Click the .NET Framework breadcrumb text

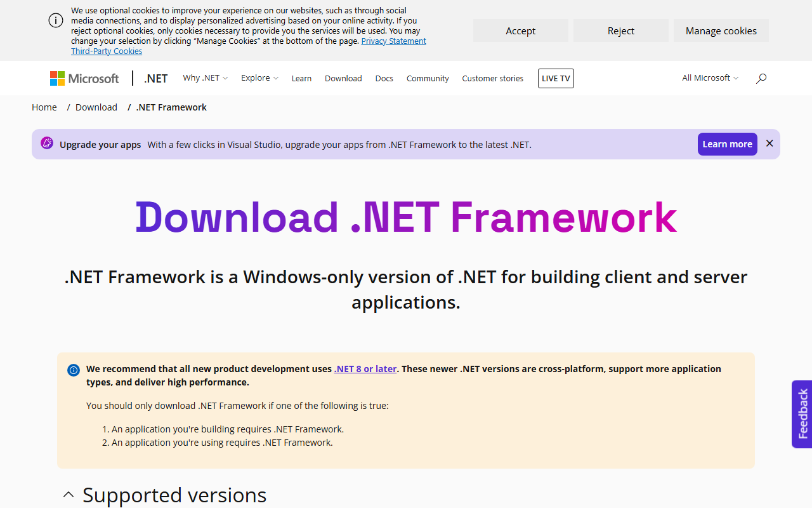[171, 107]
